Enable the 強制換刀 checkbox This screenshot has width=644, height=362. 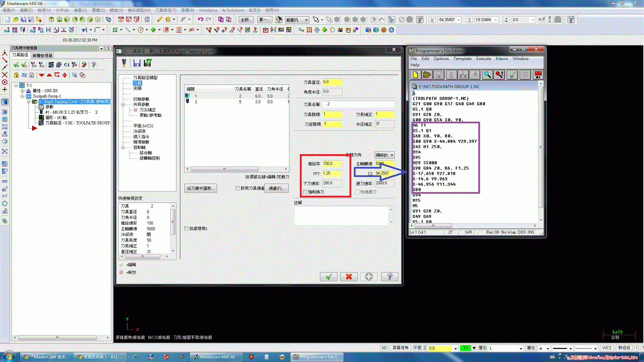[305, 192]
